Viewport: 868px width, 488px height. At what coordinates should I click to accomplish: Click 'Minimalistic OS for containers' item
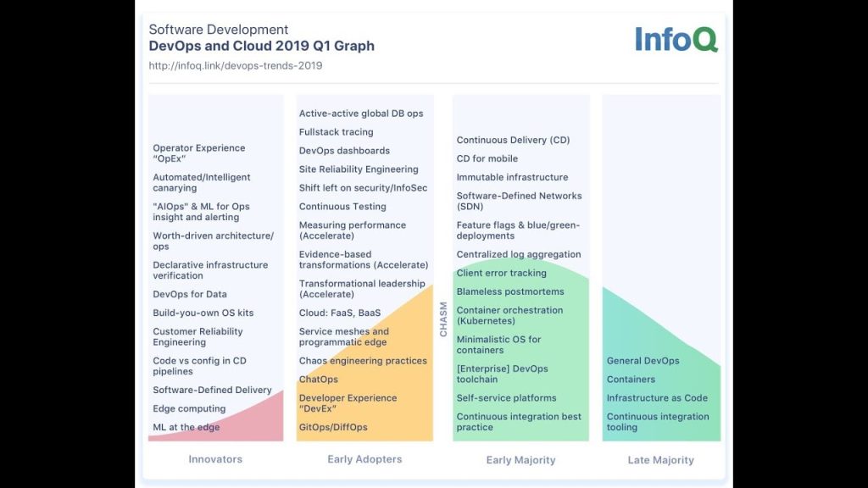click(498, 346)
